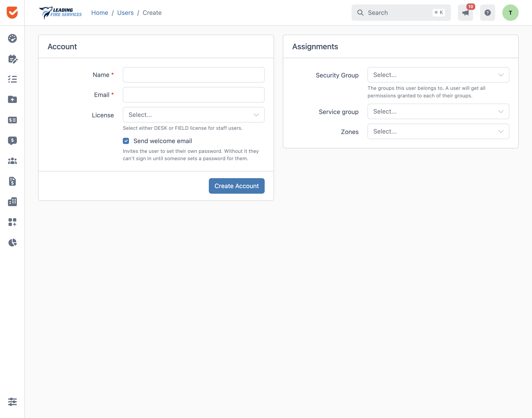This screenshot has width=532, height=418.
Task: Open the folder plus icon in sidebar
Action: coord(12,99)
